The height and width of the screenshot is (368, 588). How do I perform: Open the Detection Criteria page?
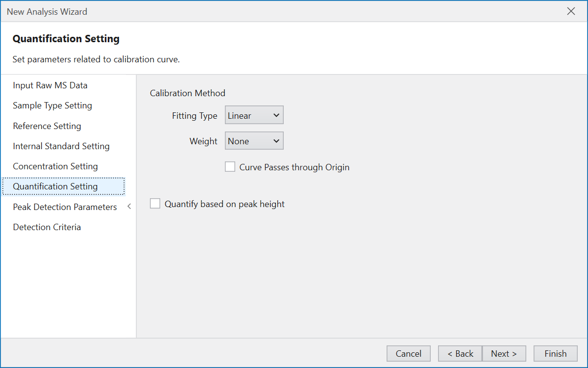coord(47,227)
